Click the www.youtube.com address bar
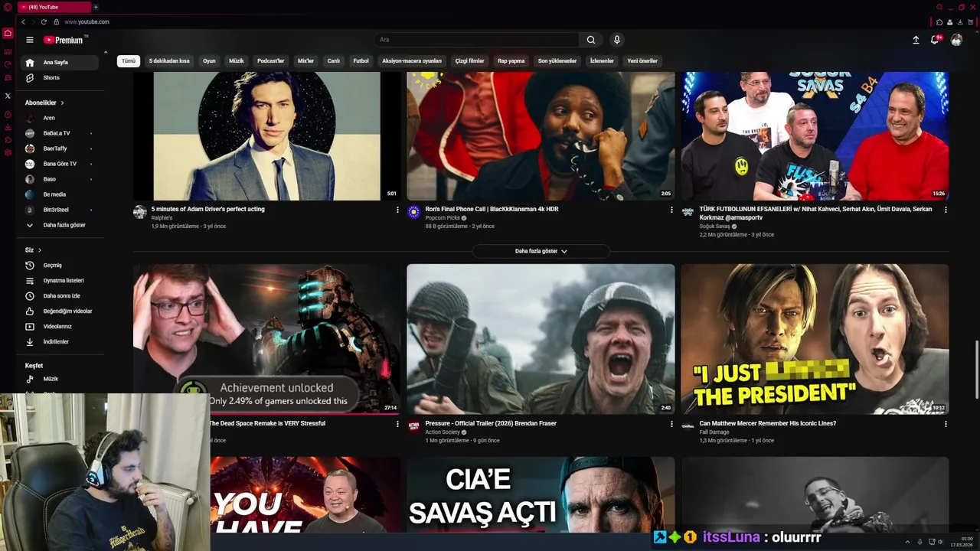Viewport: 980px width, 551px height. (87, 22)
